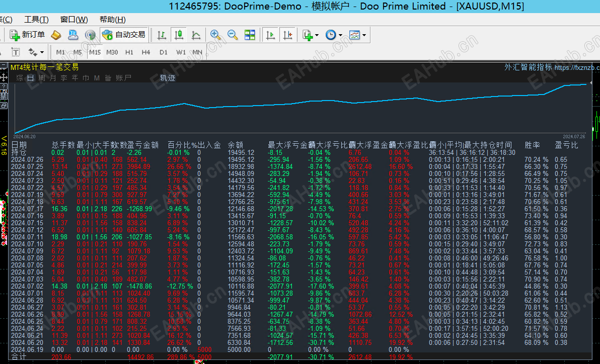Click the 日期 column header
Viewport: 600px width, 364px height.
(19, 145)
